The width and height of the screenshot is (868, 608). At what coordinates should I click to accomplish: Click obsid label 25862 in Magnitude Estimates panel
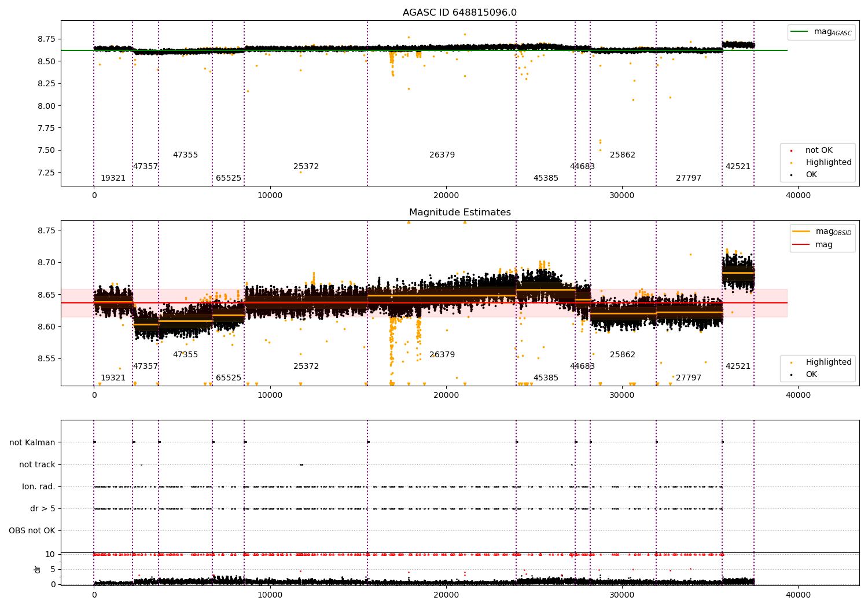[x=623, y=355]
